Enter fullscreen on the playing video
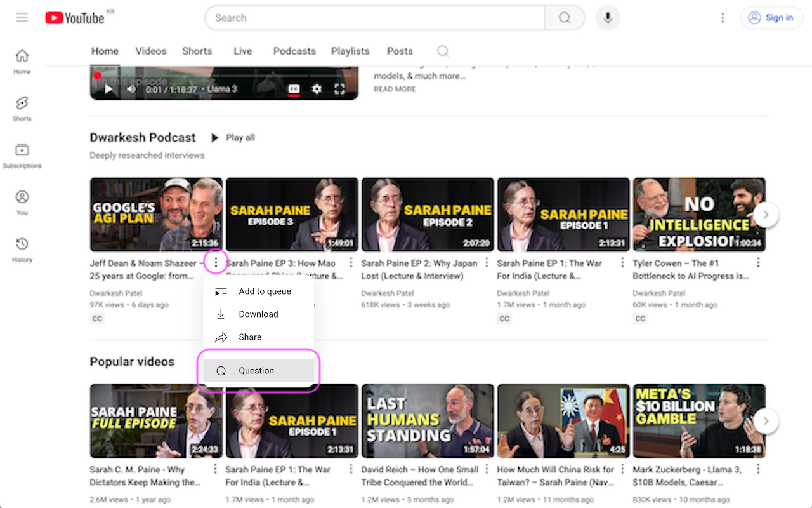Viewport: 812px width, 508px height. click(x=340, y=89)
